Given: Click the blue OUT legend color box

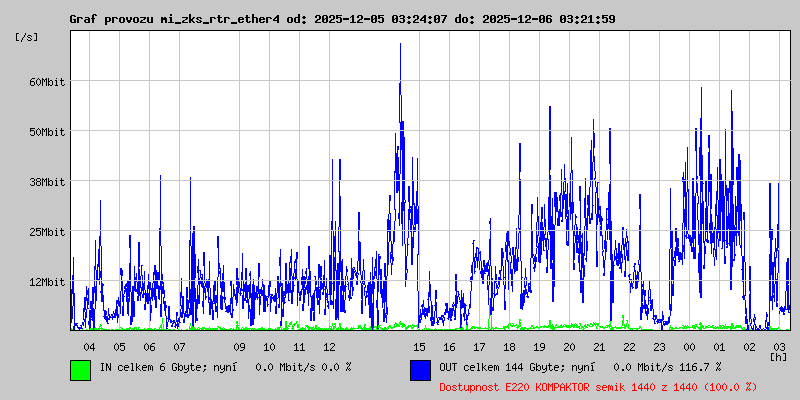Looking at the screenshot, I should (x=420, y=370).
